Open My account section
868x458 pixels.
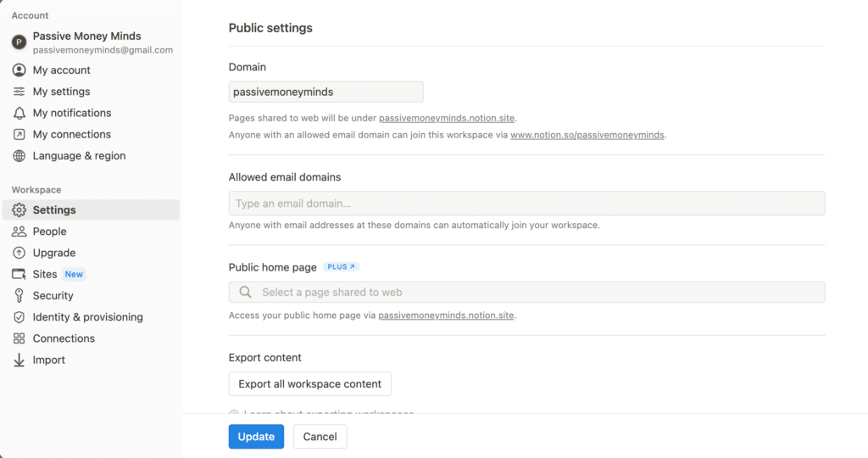coord(92,70)
